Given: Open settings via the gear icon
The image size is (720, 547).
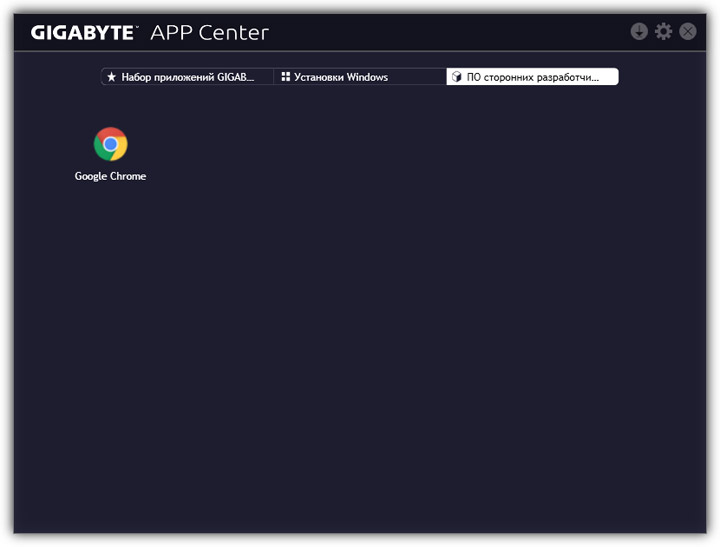Looking at the screenshot, I should [x=663, y=32].
